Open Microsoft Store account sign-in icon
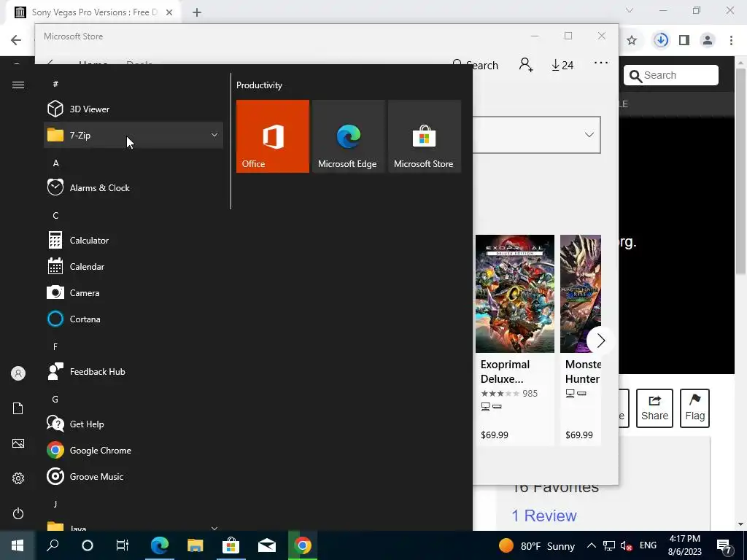This screenshot has height=560, width=747. (526, 65)
